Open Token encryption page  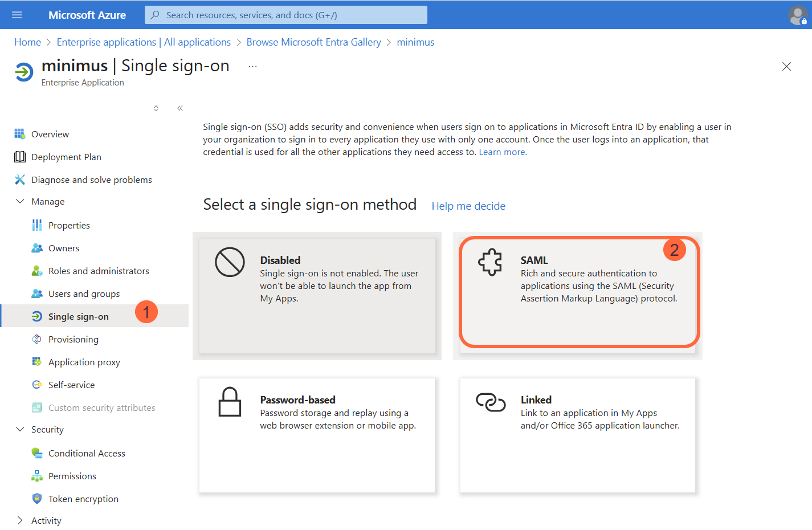pyautogui.click(x=83, y=499)
